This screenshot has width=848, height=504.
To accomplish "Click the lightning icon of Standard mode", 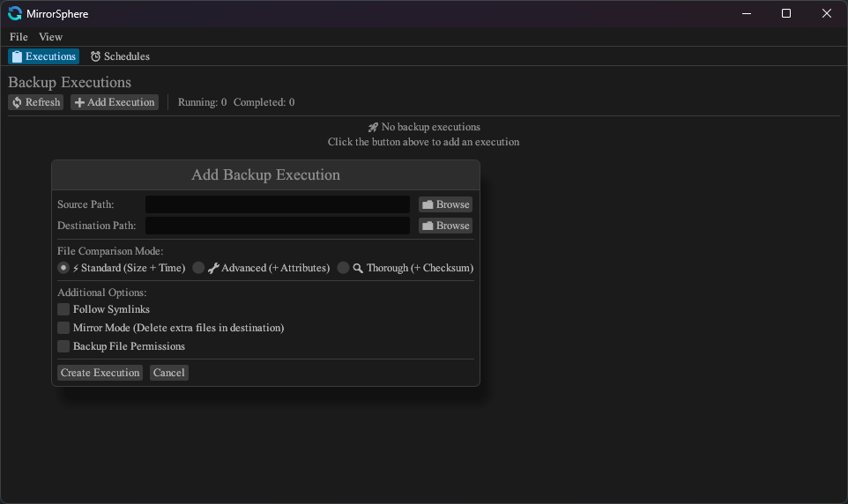I will pos(76,268).
